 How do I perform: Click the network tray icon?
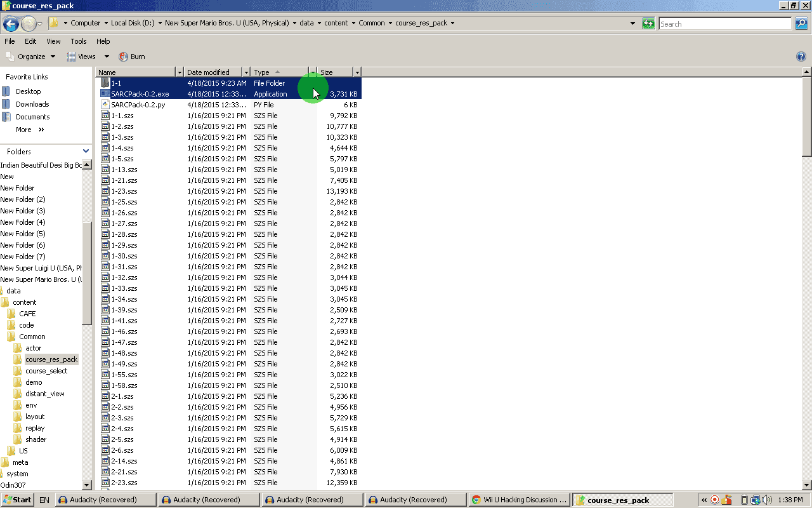pos(756,500)
